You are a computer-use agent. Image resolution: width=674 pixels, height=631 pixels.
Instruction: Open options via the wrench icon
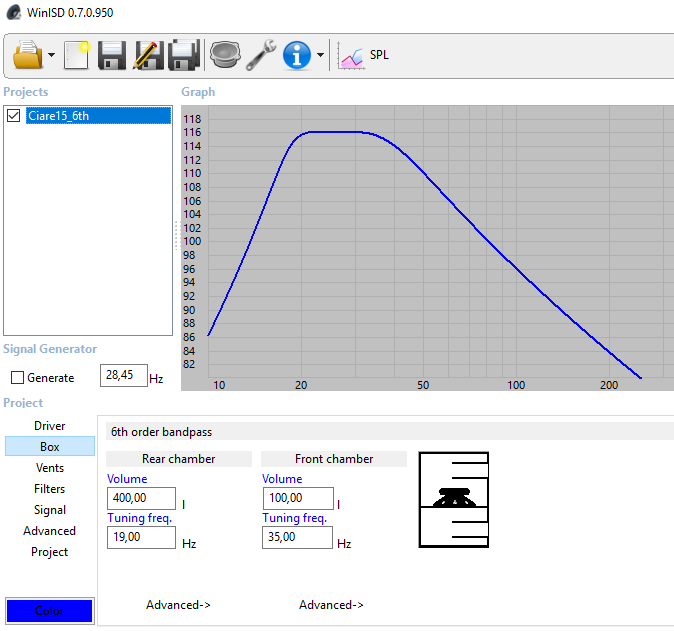(x=260, y=55)
